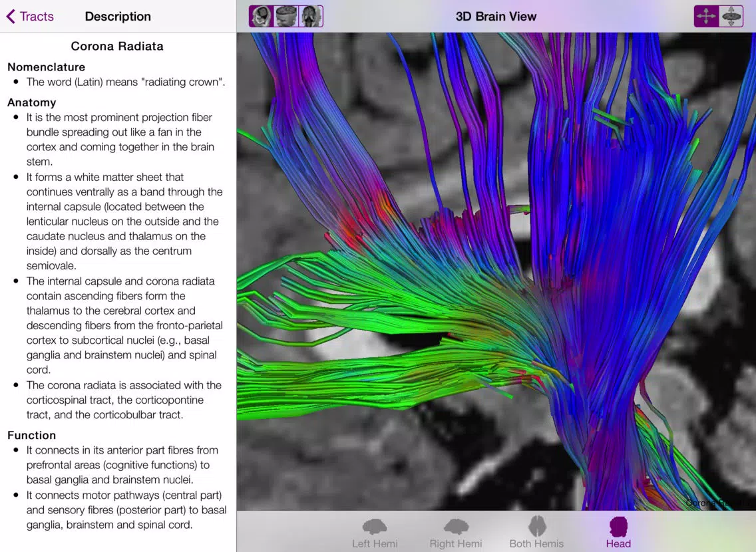The height and width of the screenshot is (552, 756).
Task: Switch to the Right Hemi tab label
Action: point(456,544)
